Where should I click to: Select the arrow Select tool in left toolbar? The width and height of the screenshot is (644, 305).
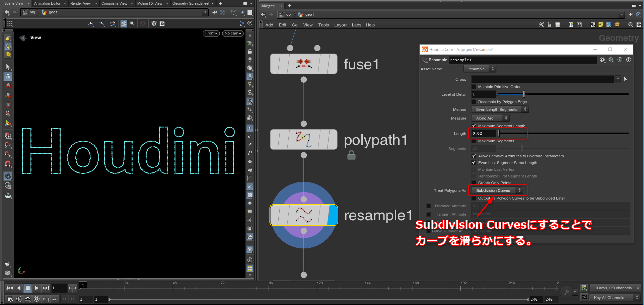tap(8, 67)
